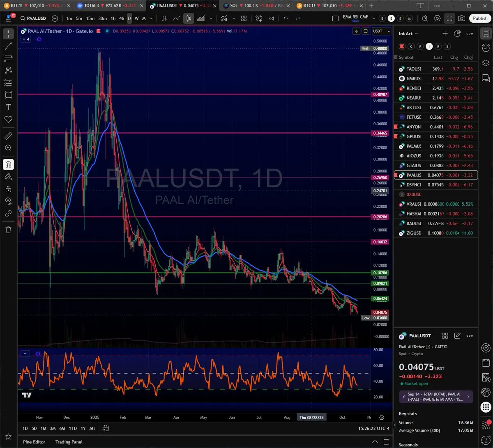
Task: Open bar Replay rewind icon
Action: [271, 18]
